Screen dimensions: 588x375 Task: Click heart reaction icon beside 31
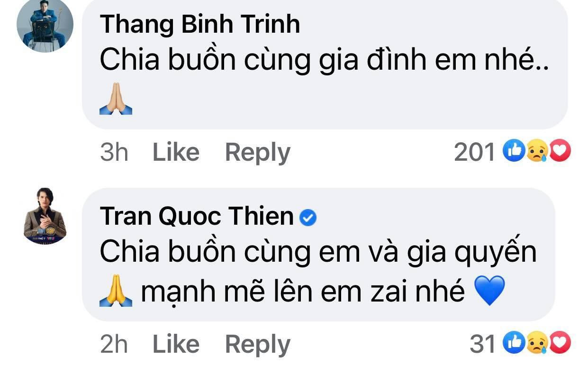coord(560,343)
